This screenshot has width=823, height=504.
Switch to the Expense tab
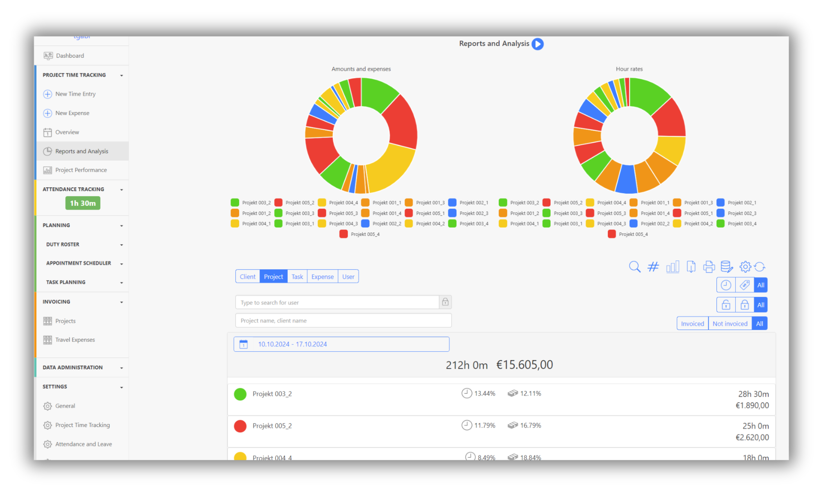(322, 276)
